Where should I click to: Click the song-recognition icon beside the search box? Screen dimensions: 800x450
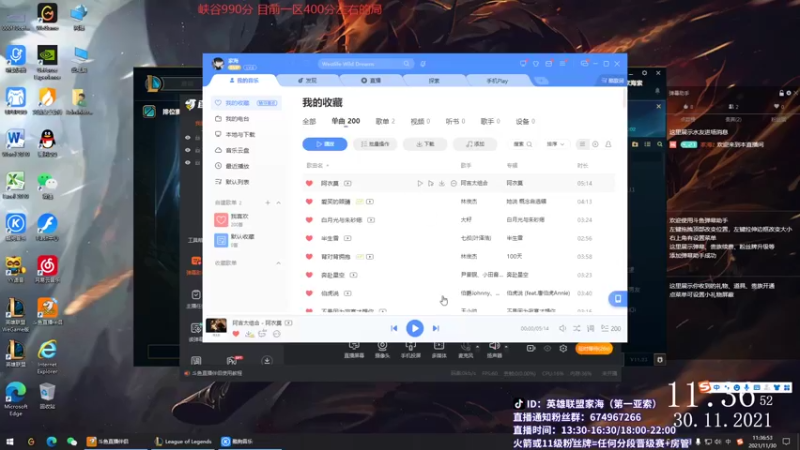(x=423, y=64)
